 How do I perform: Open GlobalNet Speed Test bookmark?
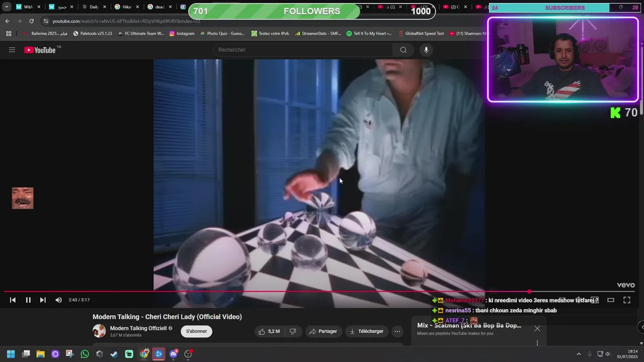pyautogui.click(x=421, y=34)
